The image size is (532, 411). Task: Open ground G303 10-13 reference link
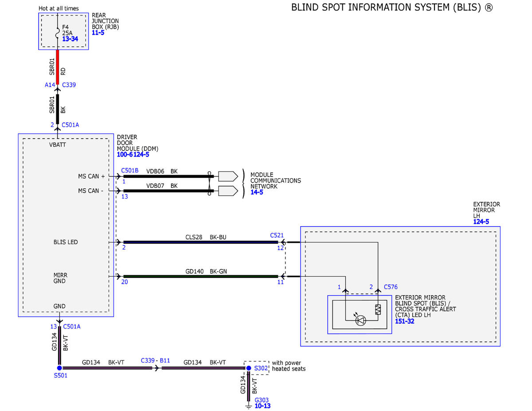tap(262, 406)
